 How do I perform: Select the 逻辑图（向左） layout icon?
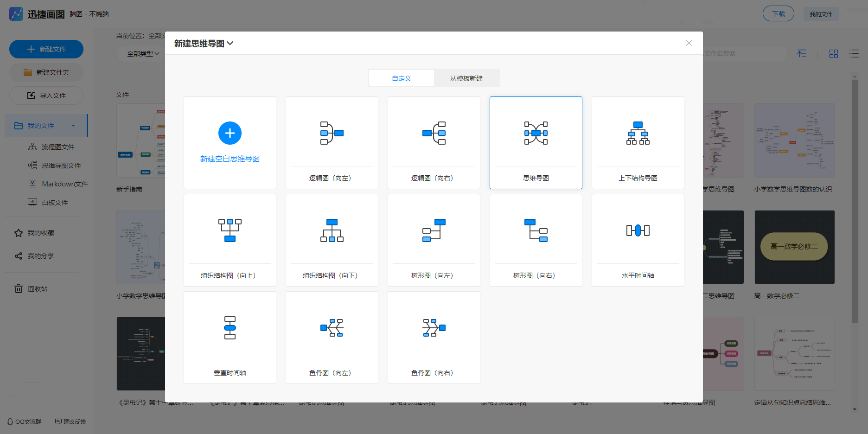click(332, 133)
